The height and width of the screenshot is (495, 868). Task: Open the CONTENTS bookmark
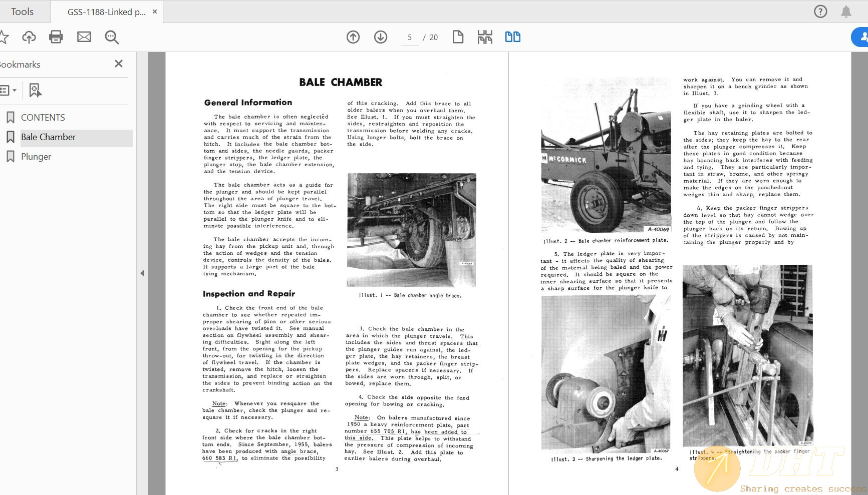(43, 118)
